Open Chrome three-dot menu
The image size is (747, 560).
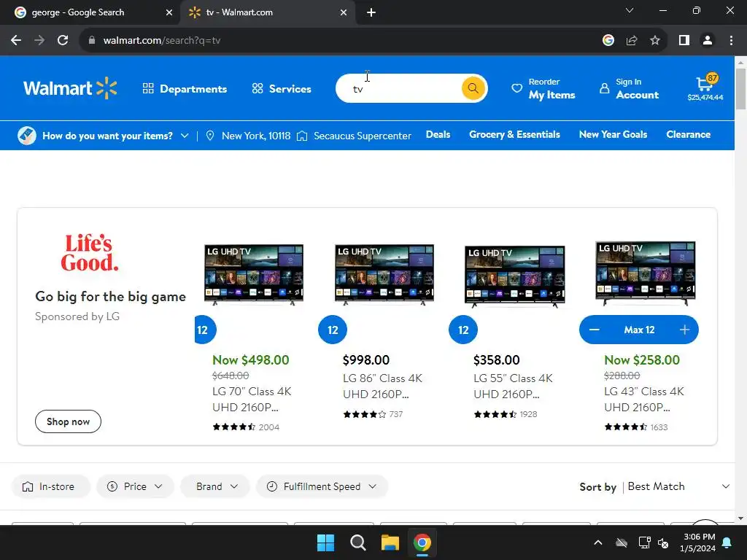[731, 41]
